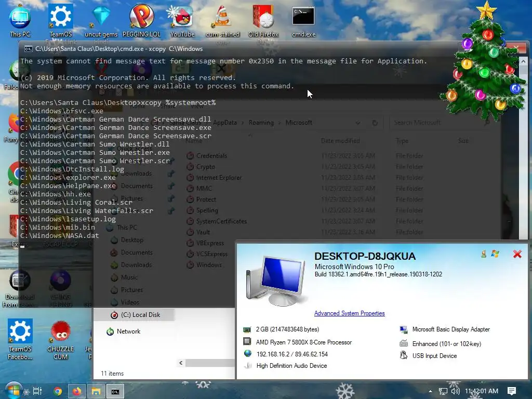Click the Windows flag icon in system info panel
This screenshot has width=532, height=399.
pyautogui.click(x=495, y=254)
